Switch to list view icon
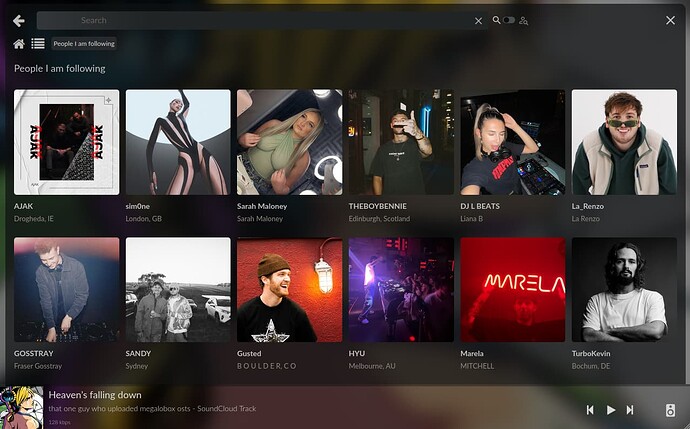The image size is (690, 429). pyautogui.click(x=38, y=44)
